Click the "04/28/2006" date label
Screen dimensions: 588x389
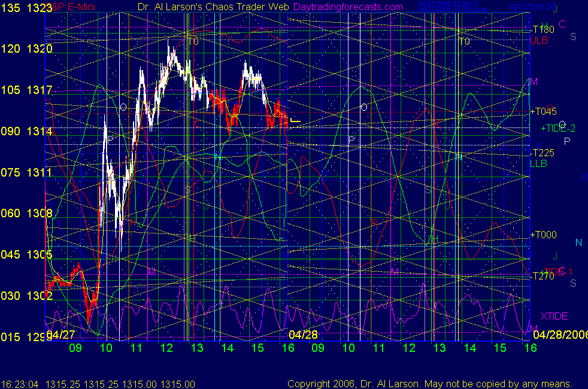click(560, 335)
